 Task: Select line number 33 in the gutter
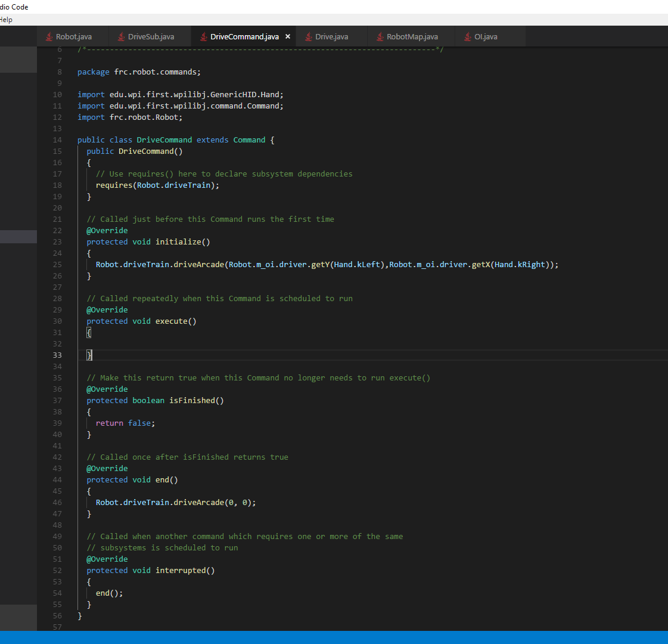[57, 355]
